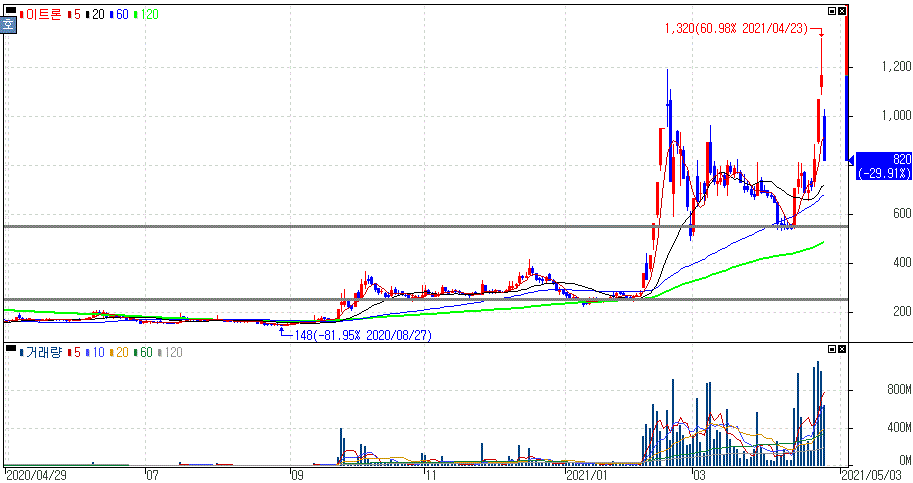
Task: Click the high annotation 1,320(60.98% 2021/04/23)
Action: (736, 29)
